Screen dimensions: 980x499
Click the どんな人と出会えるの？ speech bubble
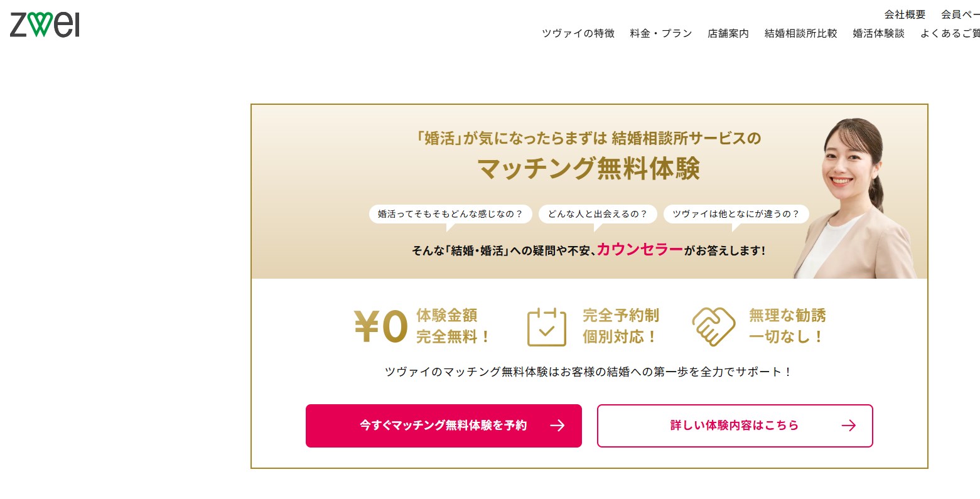pyautogui.click(x=597, y=214)
